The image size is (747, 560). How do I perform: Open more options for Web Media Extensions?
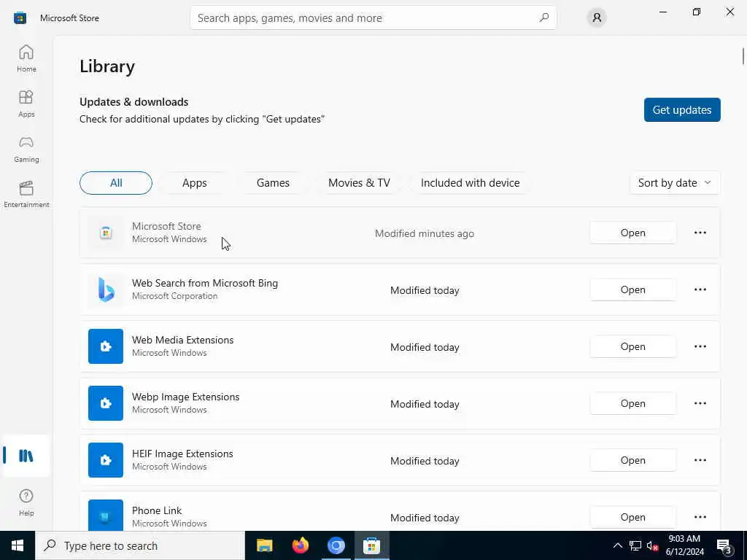click(x=700, y=346)
